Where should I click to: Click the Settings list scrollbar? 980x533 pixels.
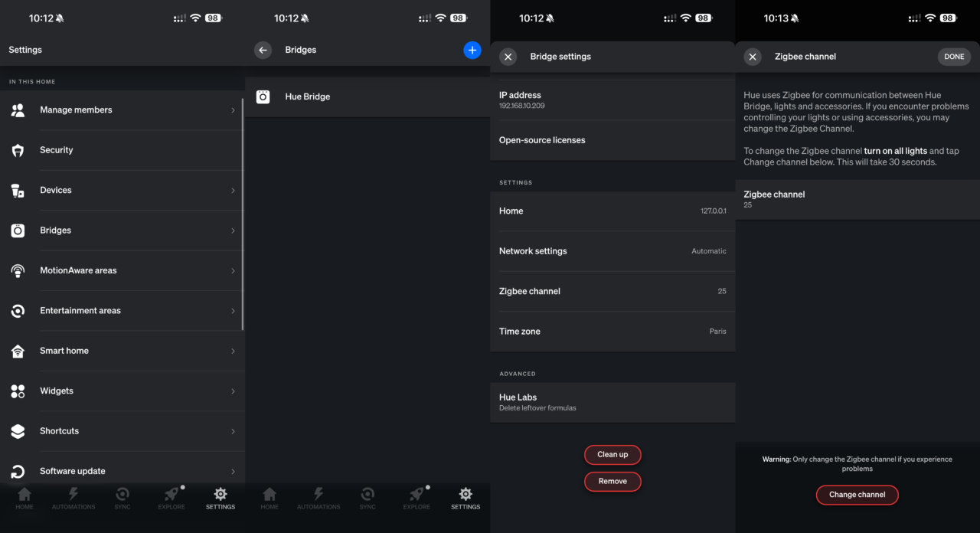point(243,213)
